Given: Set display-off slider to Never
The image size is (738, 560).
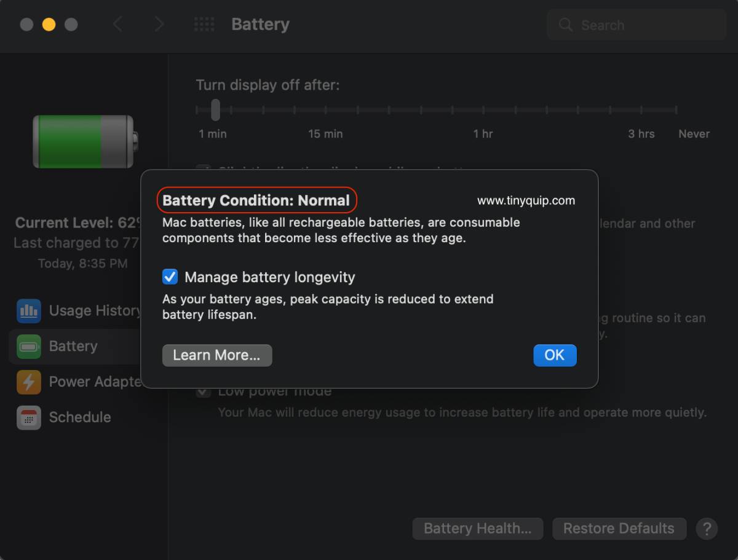Looking at the screenshot, I should click(x=676, y=110).
